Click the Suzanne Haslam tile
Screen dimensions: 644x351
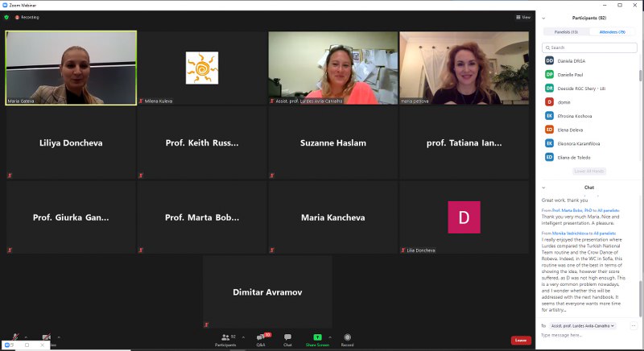[333, 142]
